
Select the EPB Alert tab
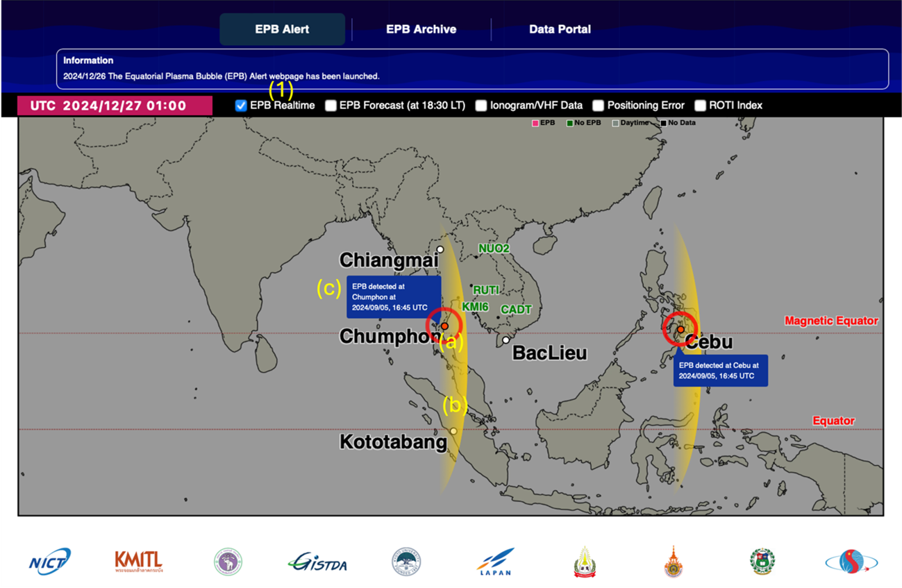(282, 29)
